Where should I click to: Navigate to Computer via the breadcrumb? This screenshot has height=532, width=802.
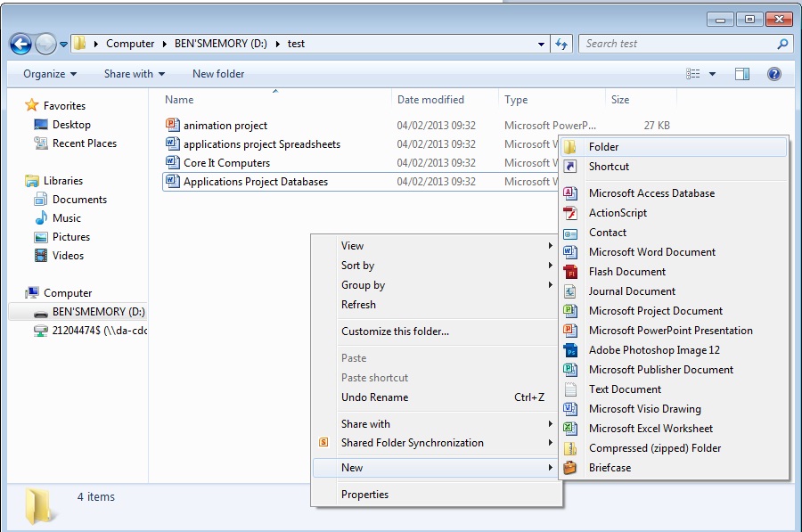130,43
